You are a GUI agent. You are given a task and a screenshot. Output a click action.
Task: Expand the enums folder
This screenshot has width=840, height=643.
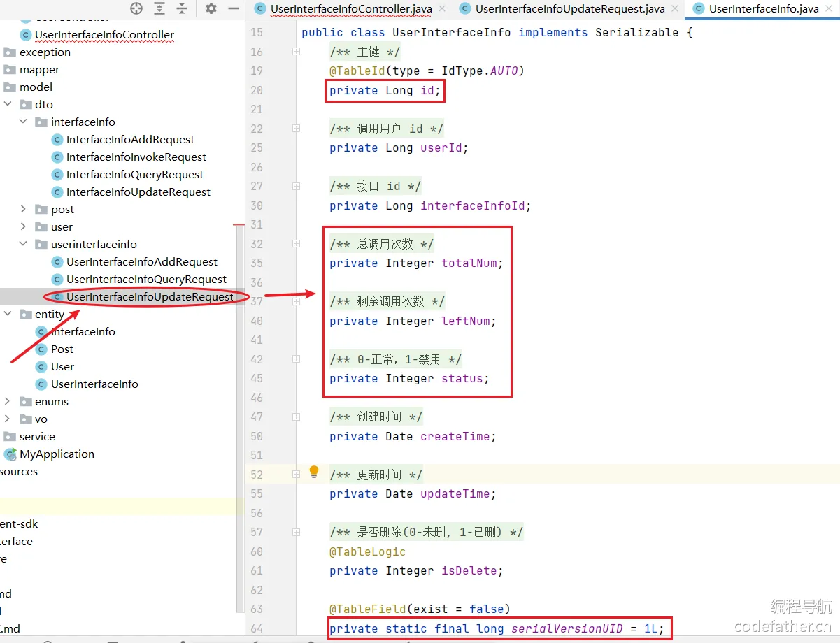8,402
